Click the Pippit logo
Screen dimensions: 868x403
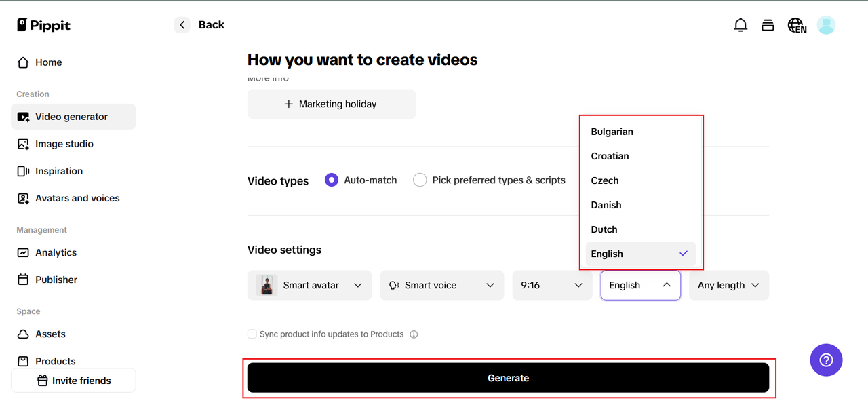(x=44, y=25)
